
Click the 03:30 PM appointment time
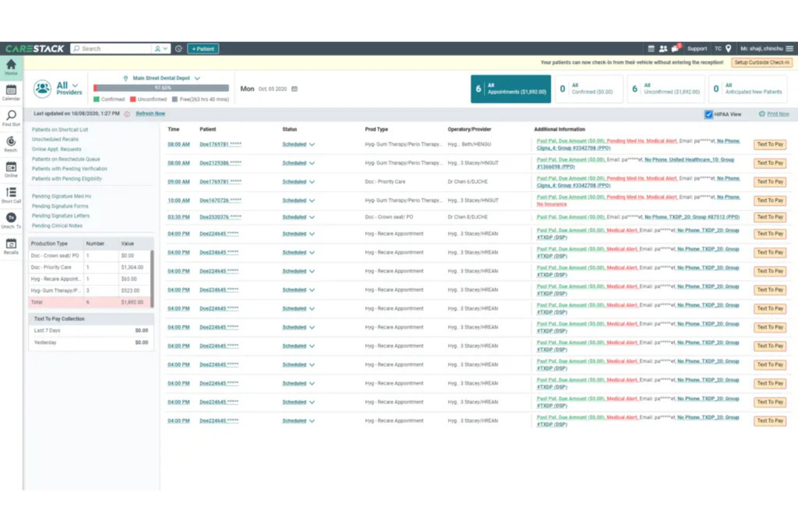[178, 217]
